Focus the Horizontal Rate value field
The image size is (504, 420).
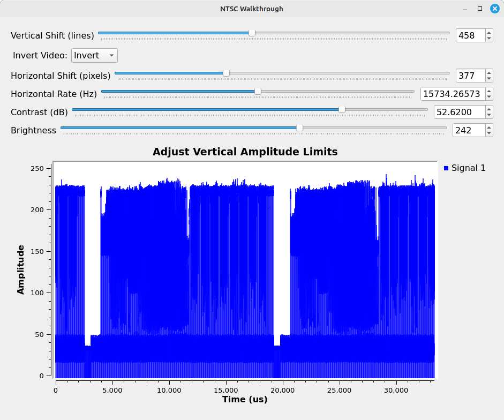pyautogui.click(x=452, y=94)
